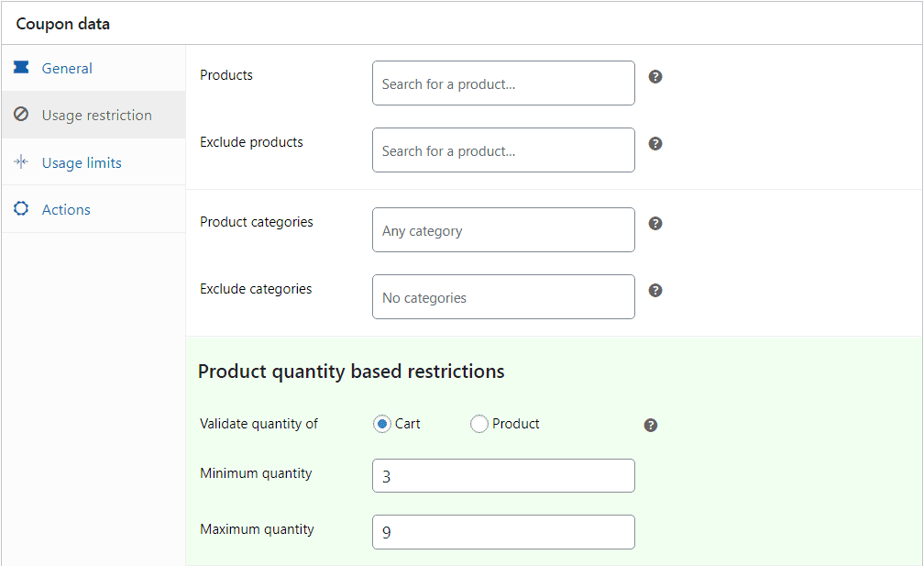Click the Minimum quantity input field
The image size is (924, 566).
pyautogui.click(x=503, y=476)
